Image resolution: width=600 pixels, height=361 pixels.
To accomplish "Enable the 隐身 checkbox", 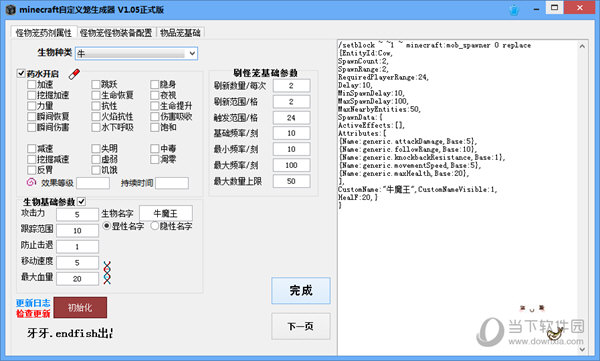I will (x=155, y=84).
